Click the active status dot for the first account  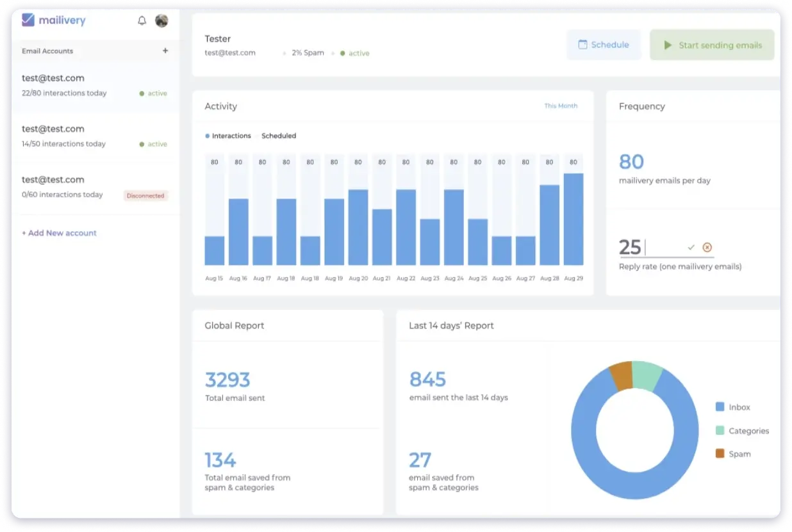pyautogui.click(x=142, y=93)
